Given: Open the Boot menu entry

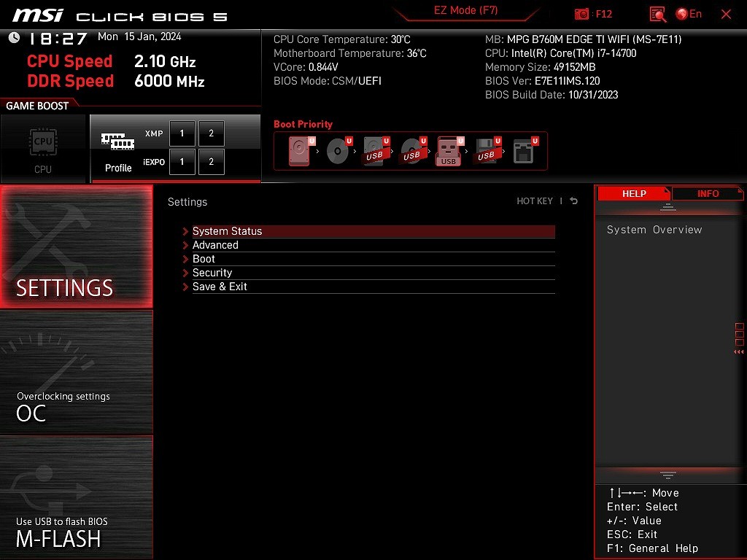Looking at the screenshot, I should (x=373, y=259).
